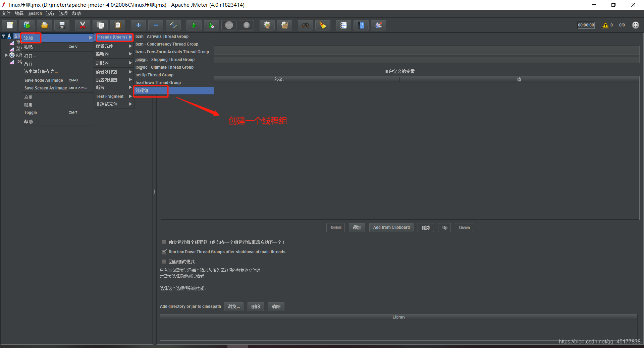Click the Search binoculars icon

pos(305,25)
